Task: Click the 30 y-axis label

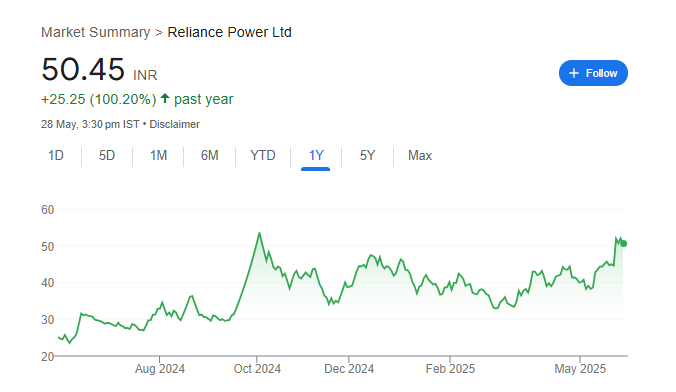Action: [x=47, y=320]
